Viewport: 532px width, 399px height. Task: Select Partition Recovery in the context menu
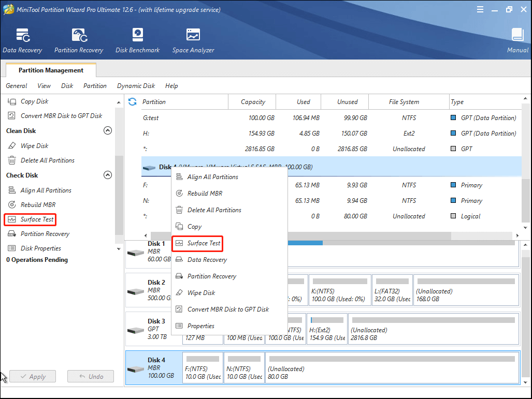coord(229,277)
